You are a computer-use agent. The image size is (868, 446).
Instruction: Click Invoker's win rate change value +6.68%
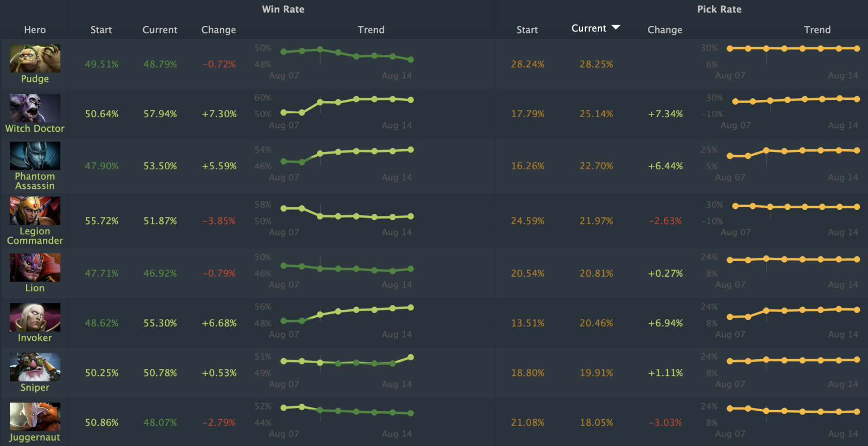[x=219, y=323]
